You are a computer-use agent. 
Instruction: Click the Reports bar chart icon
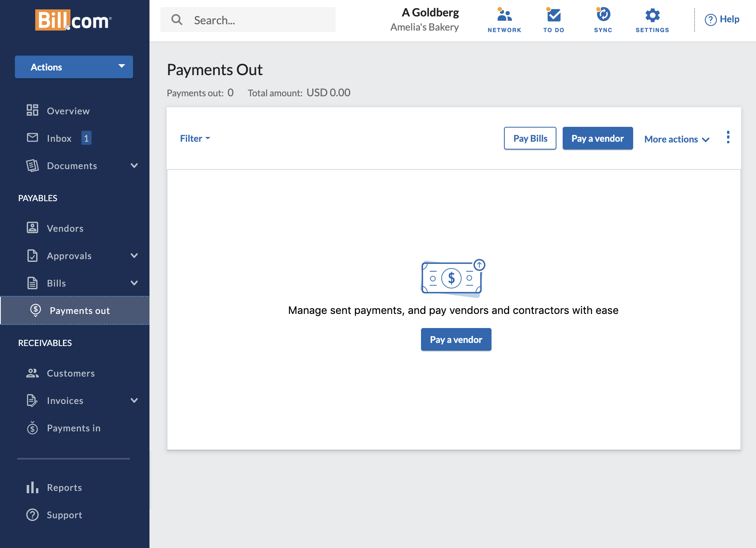(32, 487)
